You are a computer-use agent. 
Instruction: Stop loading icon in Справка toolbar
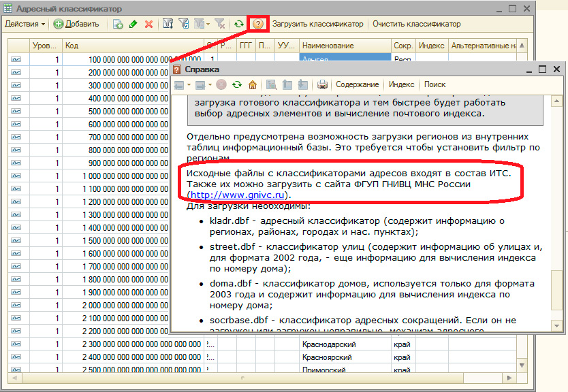click(221, 84)
